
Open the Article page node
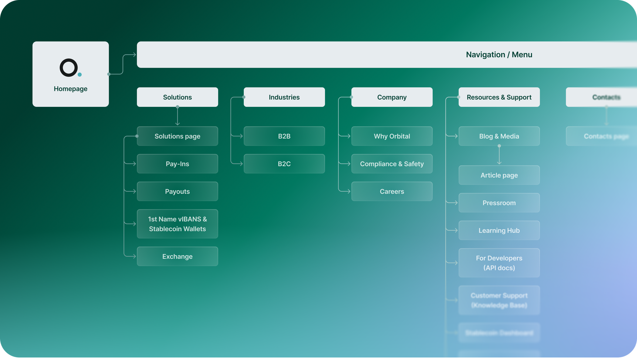pyautogui.click(x=499, y=175)
